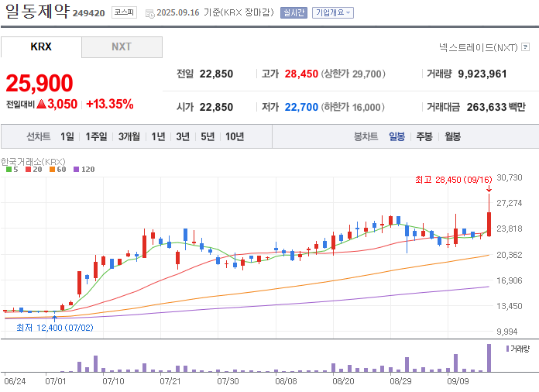Viewport: 539px width, 392px height.
Task: Click the 07/01 date axis label
Action: click(x=55, y=381)
